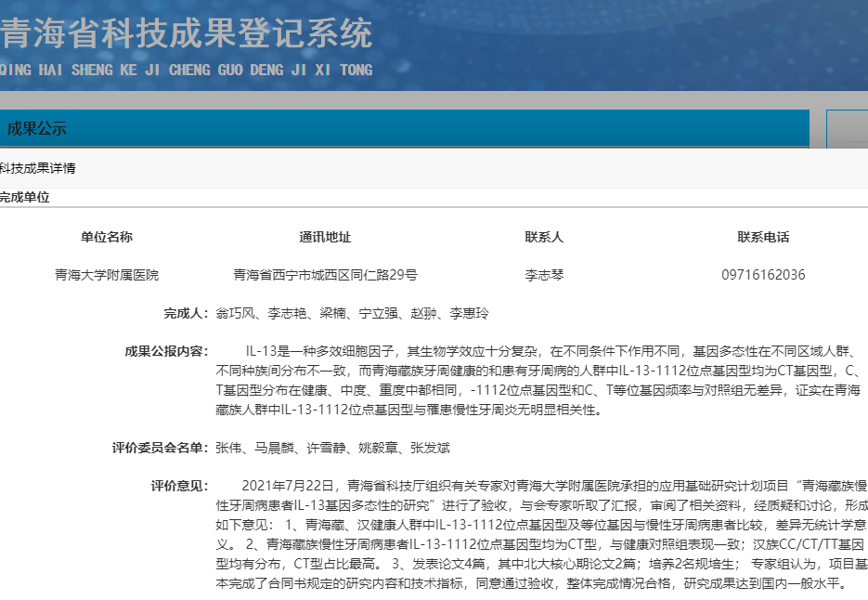Click the 单位名称 column header
This screenshot has width=868, height=600.
[107, 237]
